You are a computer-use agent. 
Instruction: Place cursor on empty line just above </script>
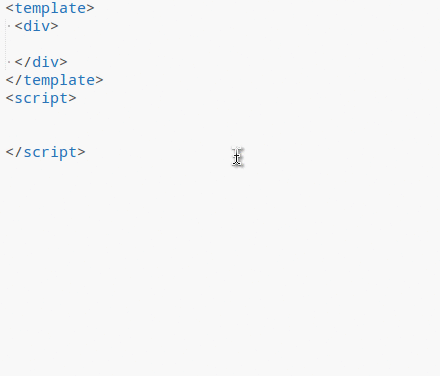point(220,134)
